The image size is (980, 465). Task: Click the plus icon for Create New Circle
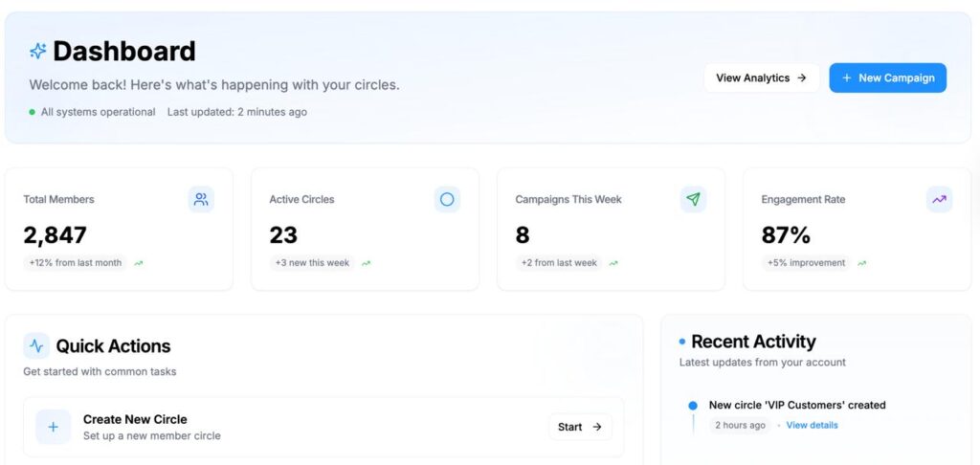[53, 427]
